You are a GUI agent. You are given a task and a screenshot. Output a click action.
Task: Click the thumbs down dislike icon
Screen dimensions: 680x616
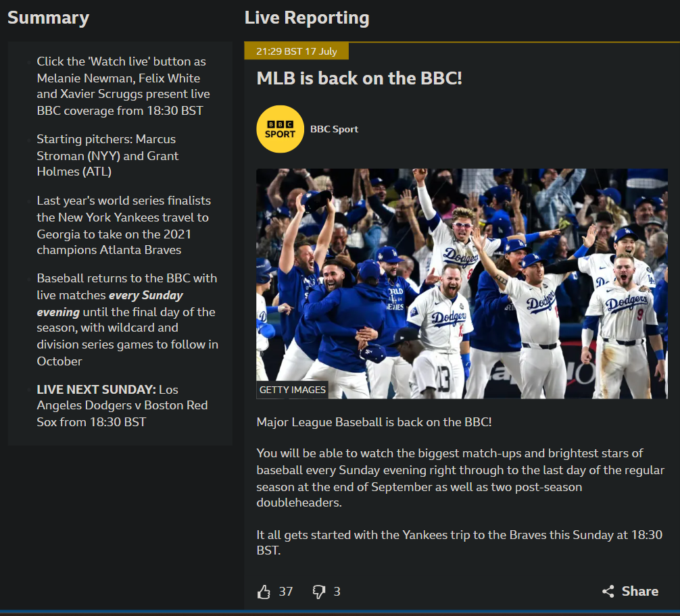319,591
